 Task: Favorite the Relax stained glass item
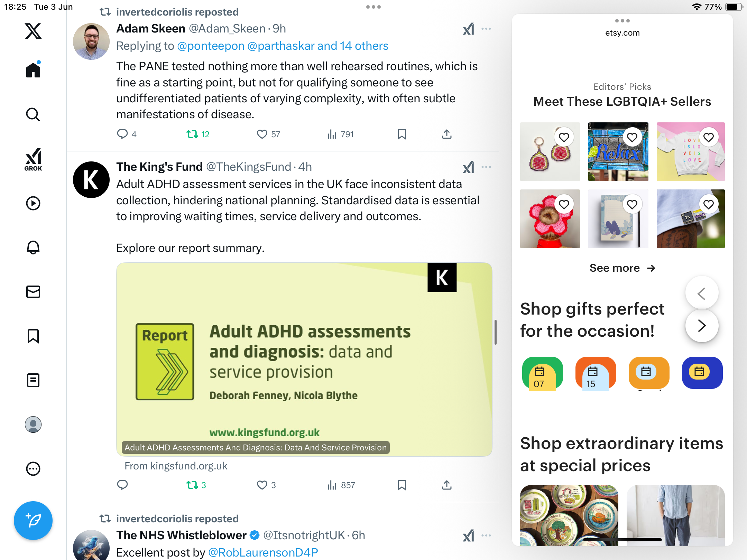click(x=632, y=138)
